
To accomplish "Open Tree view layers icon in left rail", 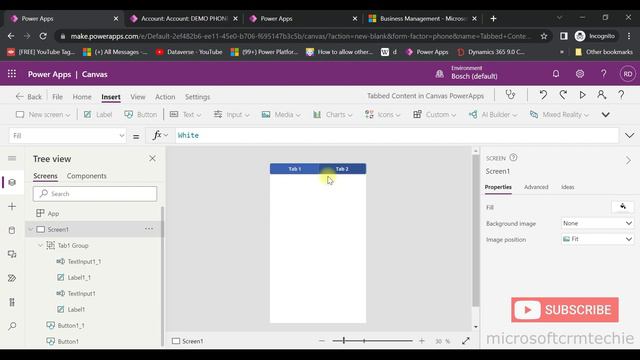I will click(12, 182).
